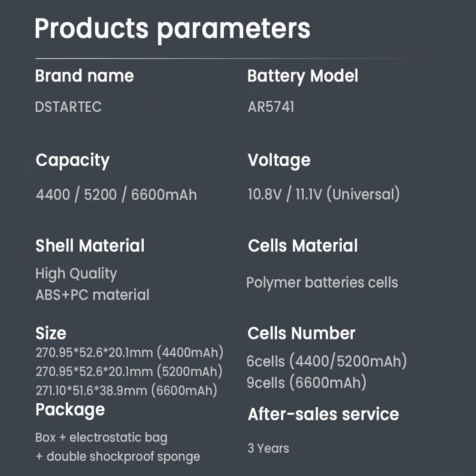Screen dimensions: 476x476
Task: Select the "Cells Number" heading
Action: coord(301,333)
